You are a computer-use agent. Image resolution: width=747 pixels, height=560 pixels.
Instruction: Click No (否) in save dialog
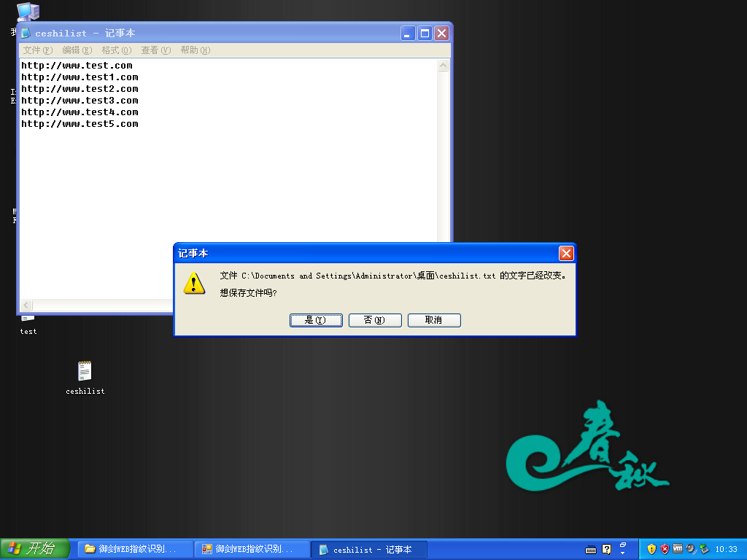(x=375, y=320)
